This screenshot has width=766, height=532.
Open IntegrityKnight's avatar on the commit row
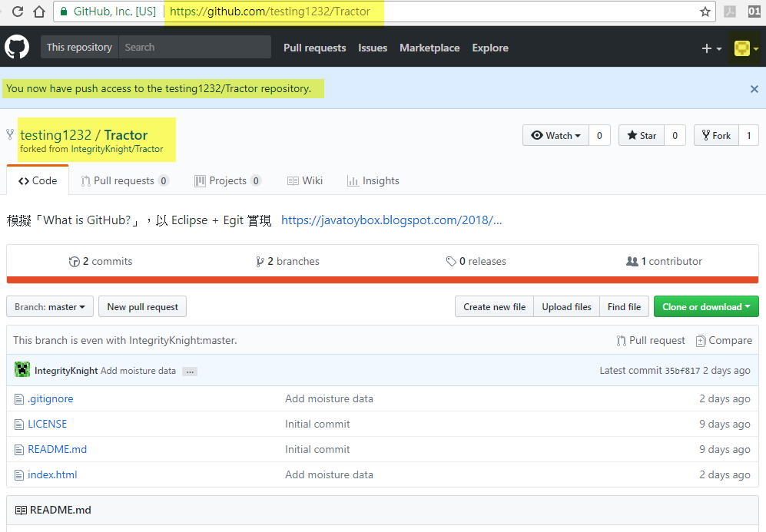[22, 370]
